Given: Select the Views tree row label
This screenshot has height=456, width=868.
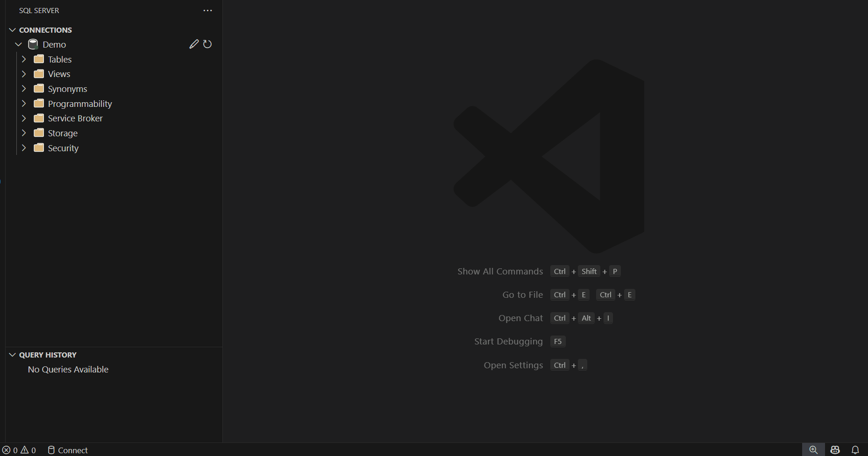Looking at the screenshot, I should [x=59, y=74].
